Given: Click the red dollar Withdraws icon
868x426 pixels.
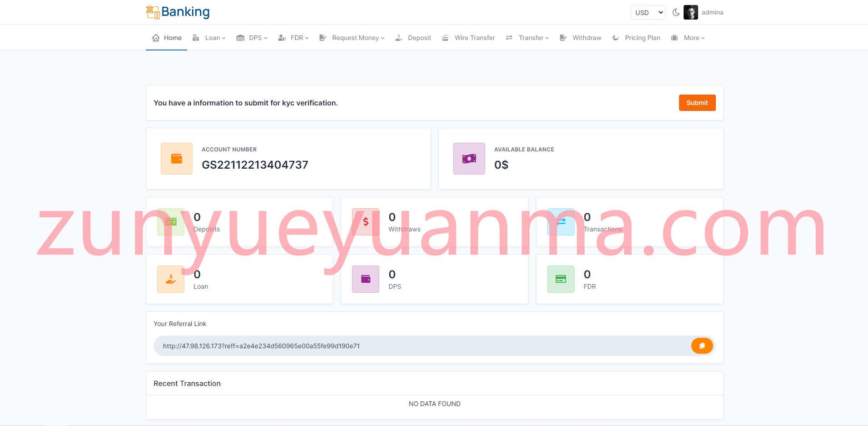Looking at the screenshot, I should pyautogui.click(x=366, y=222).
